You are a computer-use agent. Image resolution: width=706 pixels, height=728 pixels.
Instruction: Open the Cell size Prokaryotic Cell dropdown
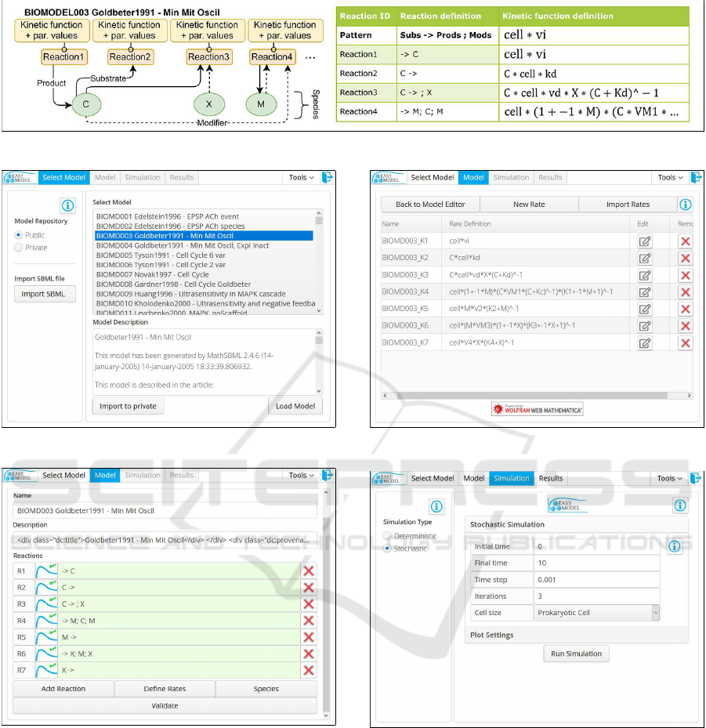[x=597, y=613]
